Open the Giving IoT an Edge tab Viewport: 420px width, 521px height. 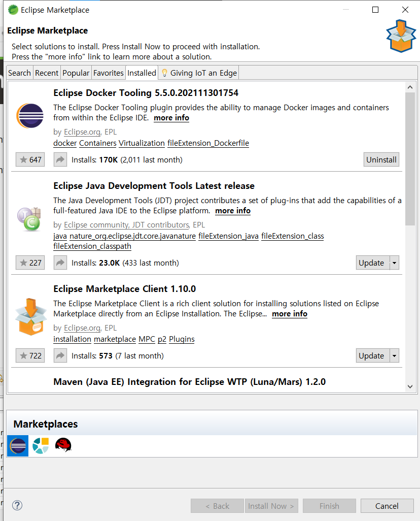pyautogui.click(x=198, y=73)
